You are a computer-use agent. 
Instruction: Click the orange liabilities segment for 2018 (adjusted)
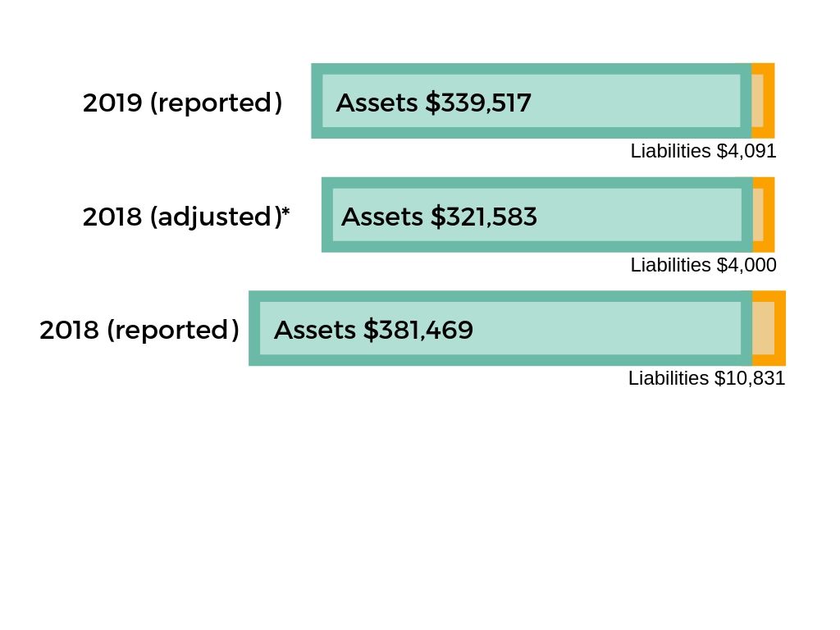764,215
